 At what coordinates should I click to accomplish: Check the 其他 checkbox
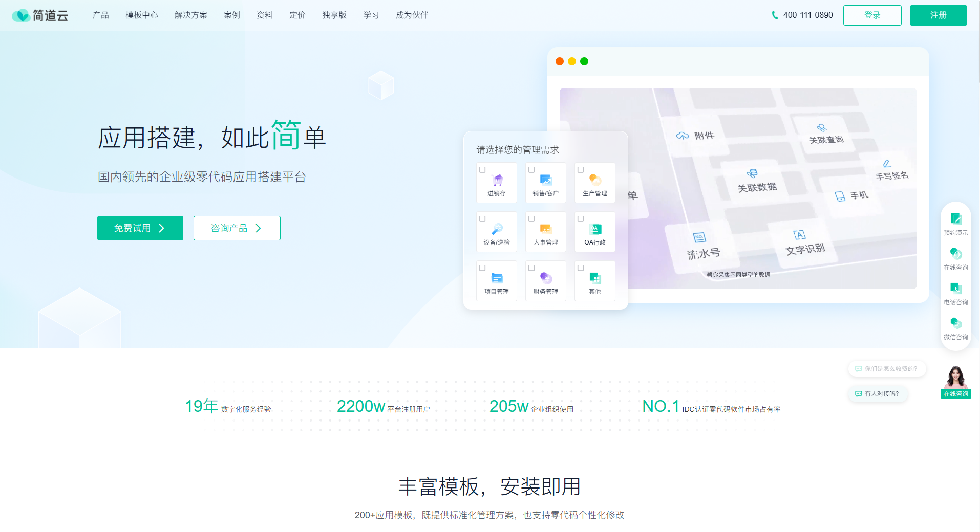pyautogui.click(x=581, y=268)
